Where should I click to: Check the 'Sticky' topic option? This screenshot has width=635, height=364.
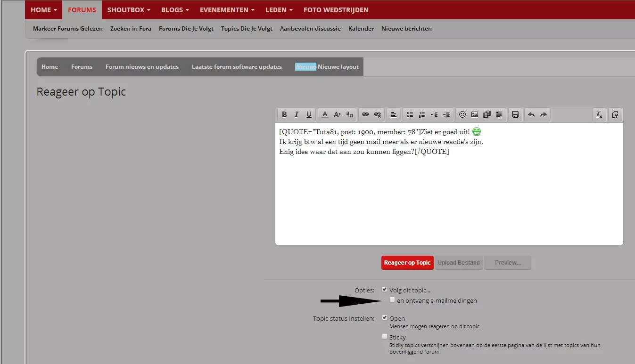pos(385,336)
